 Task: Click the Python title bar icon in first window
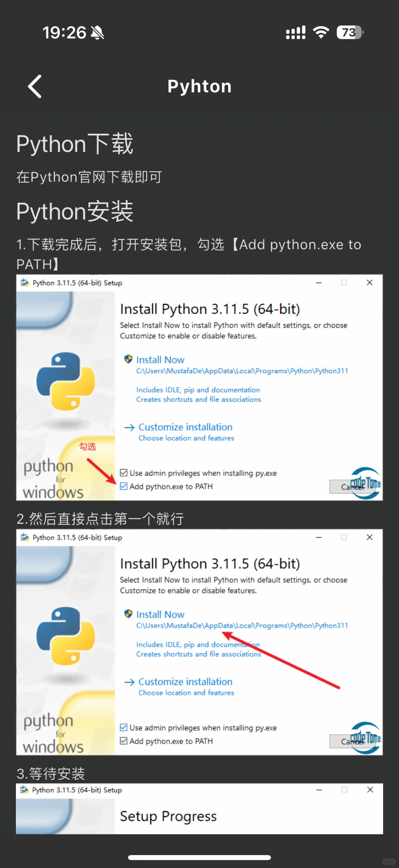point(25,283)
